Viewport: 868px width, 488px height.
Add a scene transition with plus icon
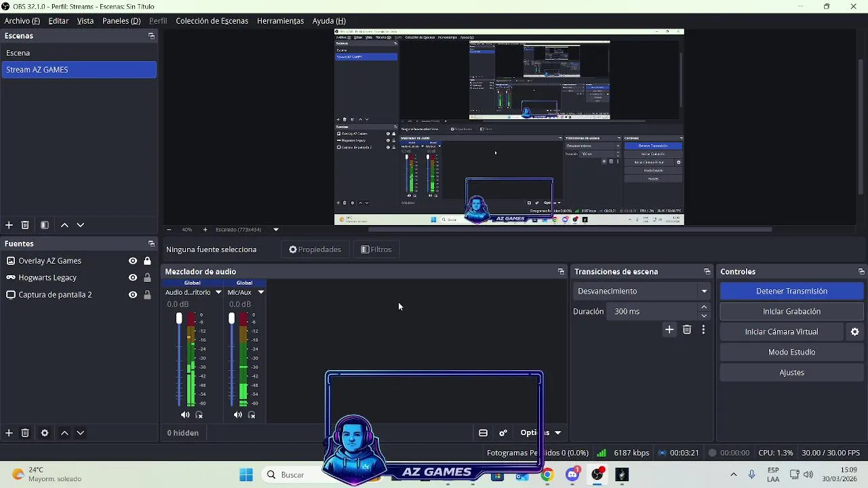[669, 329]
